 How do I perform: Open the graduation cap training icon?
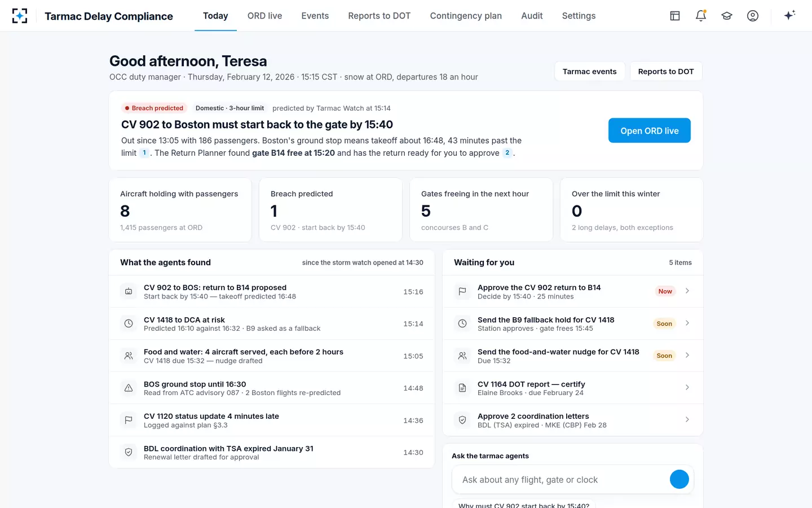(x=727, y=16)
